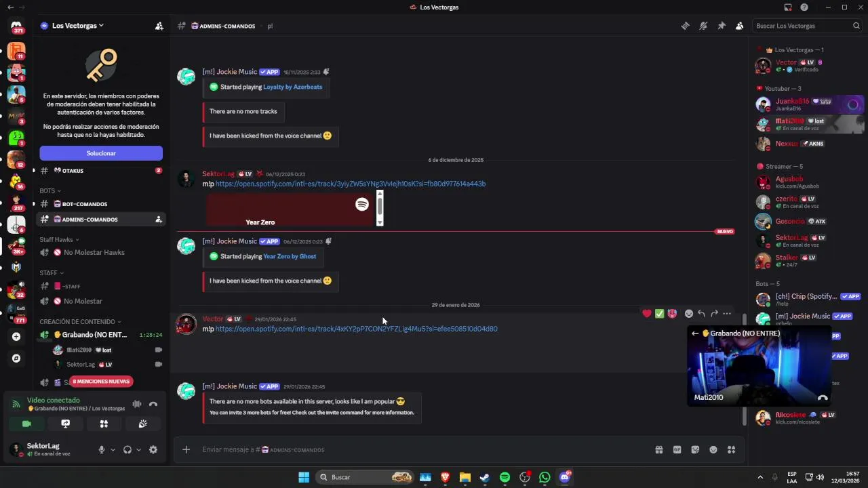This screenshot has height=488, width=868.
Task: Open the GIF picker icon
Action: coord(677,449)
